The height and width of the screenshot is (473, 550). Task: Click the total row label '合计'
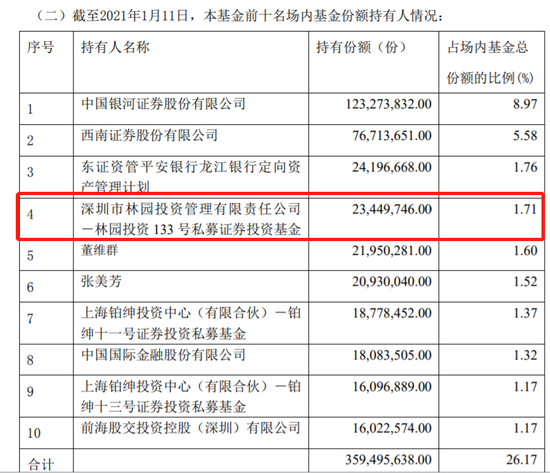[x=41, y=465]
